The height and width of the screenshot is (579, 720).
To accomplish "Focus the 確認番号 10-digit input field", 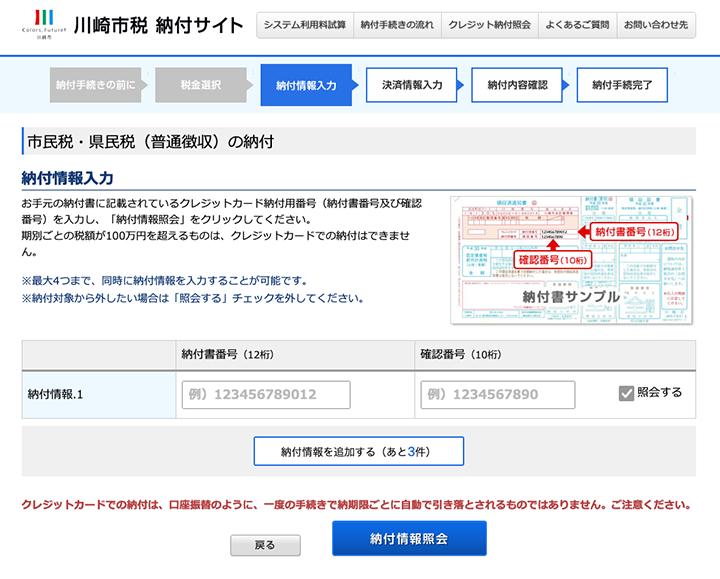I will coord(498,394).
